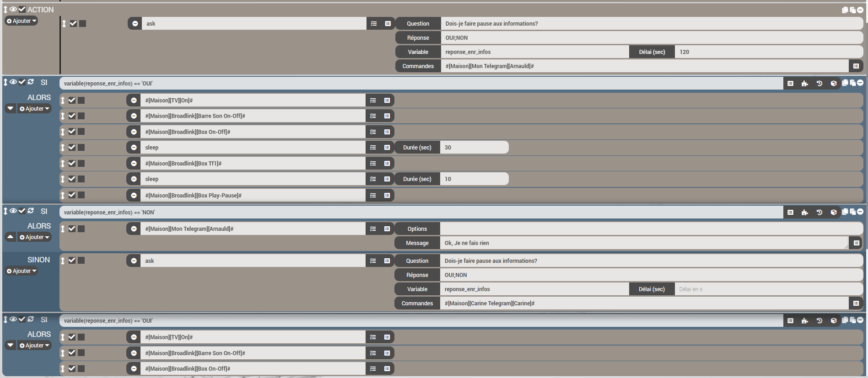Click the ACTION block's move handle arrows
This screenshot has height=378, width=868.
click(5, 9)
